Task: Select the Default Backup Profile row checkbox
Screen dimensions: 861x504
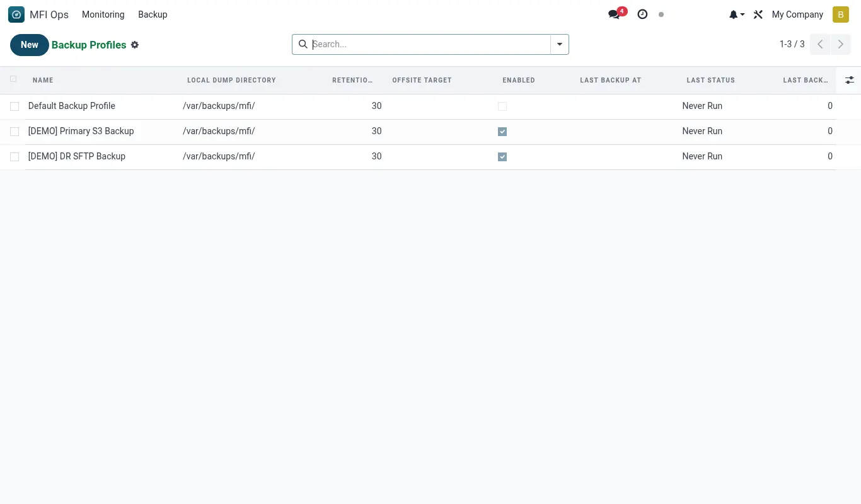Action: pos(14,106)
